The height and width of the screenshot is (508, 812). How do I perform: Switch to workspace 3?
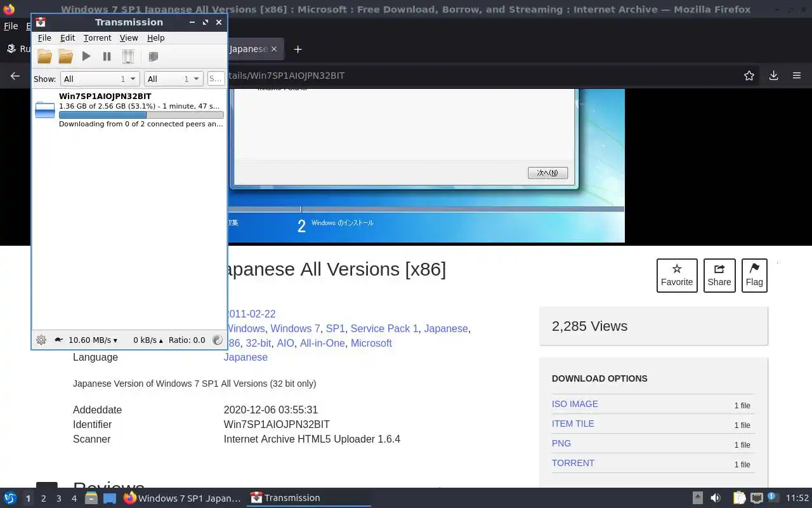tap(58, 498)
